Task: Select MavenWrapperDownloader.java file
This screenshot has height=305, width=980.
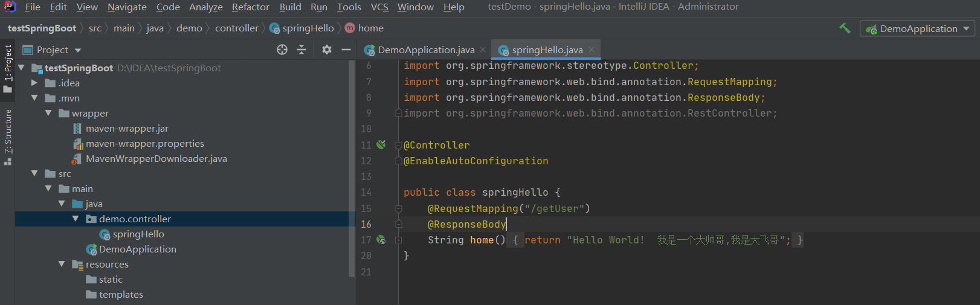Action: pyautogui.click(x=149, y=158)
